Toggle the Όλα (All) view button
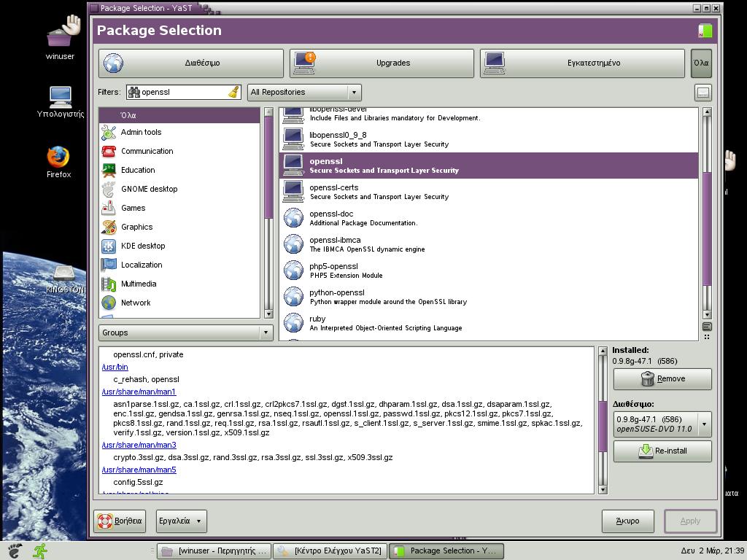 [701, 63]
